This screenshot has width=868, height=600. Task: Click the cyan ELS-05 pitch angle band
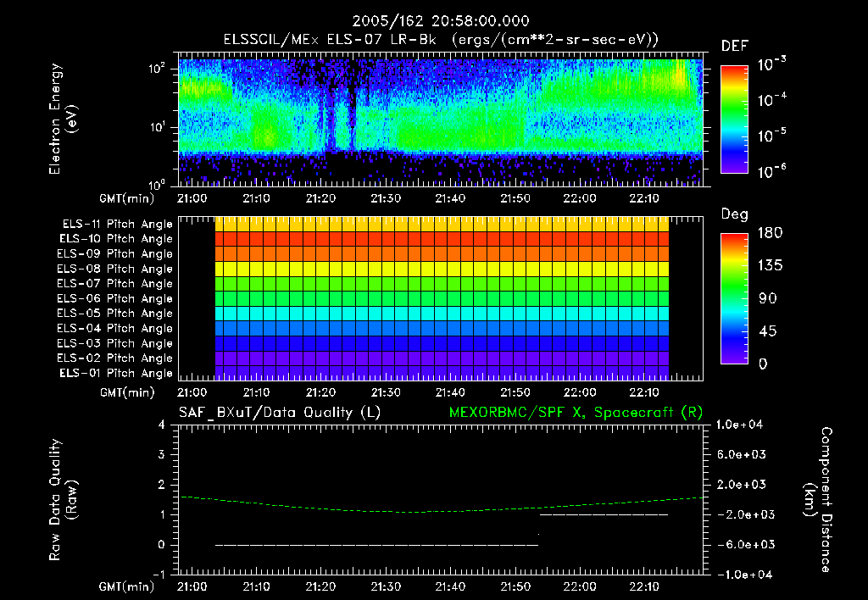pyautogui.click(x=441, y=313)
